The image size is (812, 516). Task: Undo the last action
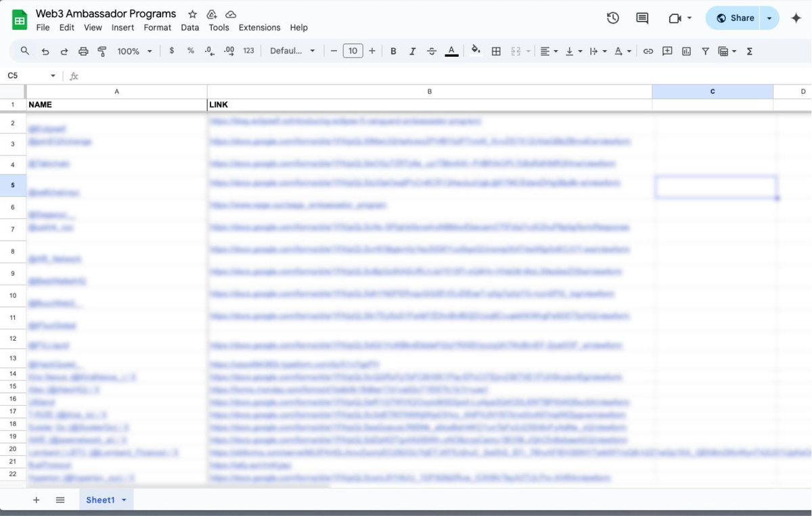pyautogui.click(x=45, y=51)
